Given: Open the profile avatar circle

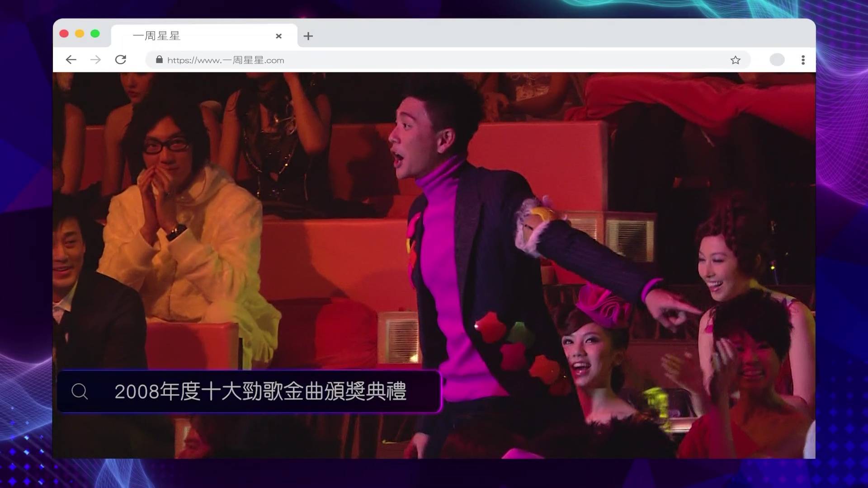Looking at the screenshot, I should click(777, 60).
